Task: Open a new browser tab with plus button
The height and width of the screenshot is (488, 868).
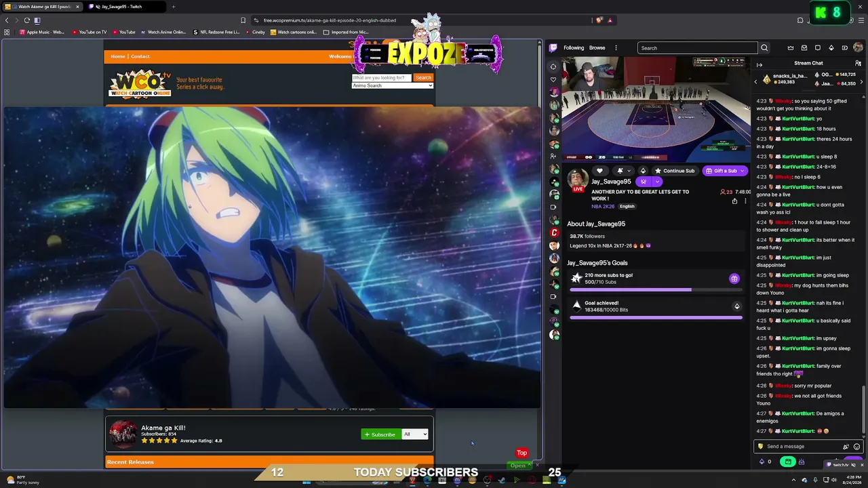Action: pyautogui.click(x=173, y=7)
